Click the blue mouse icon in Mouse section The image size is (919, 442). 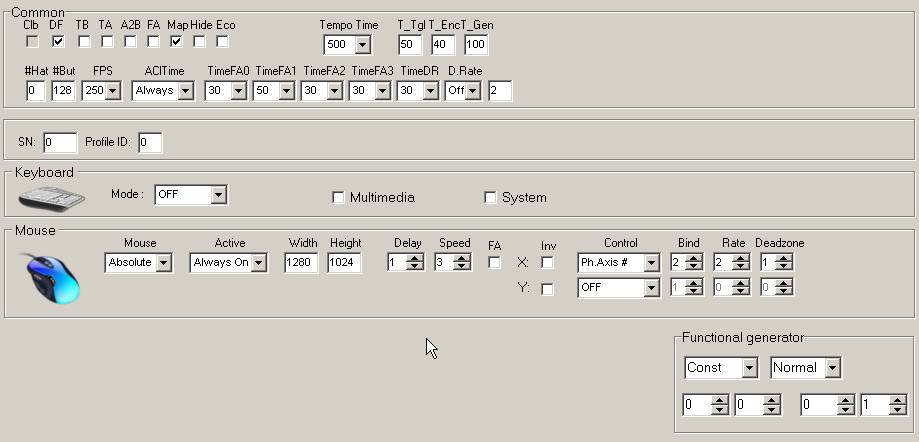[50, 278]
